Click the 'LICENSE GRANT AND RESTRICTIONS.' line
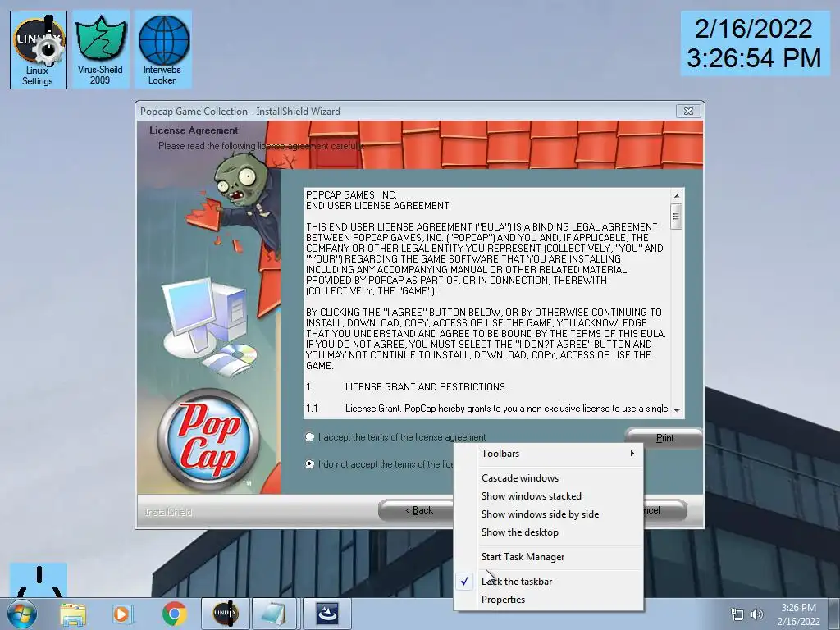This screenshot has width=840, height=630. [427, 387]
